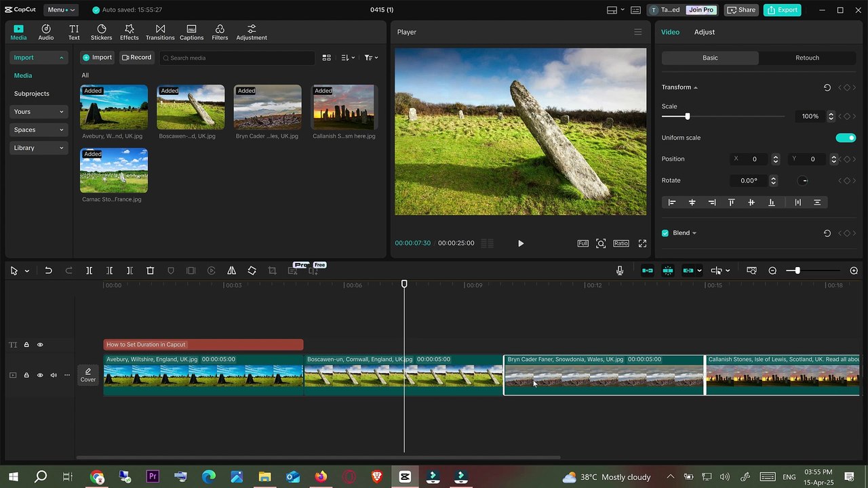Open the sort media dropdown
This screenshot has width=868, height=488.
(x=348, y=58)
